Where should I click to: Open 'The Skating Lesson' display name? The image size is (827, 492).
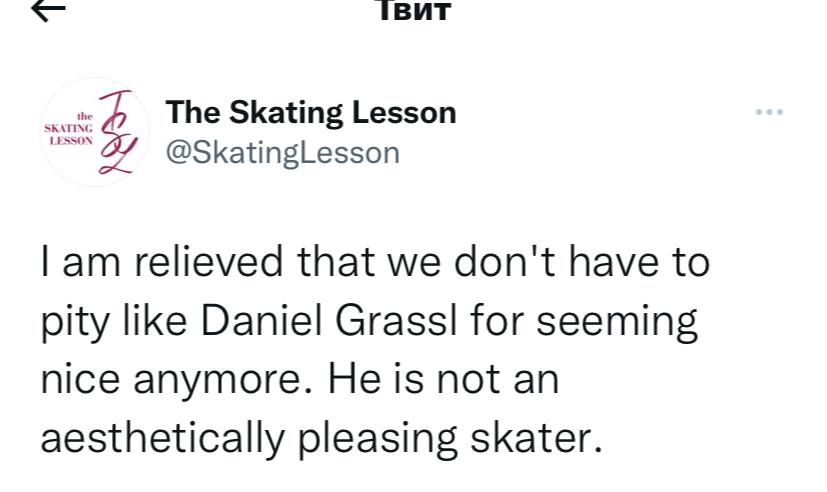click(310, 112)
